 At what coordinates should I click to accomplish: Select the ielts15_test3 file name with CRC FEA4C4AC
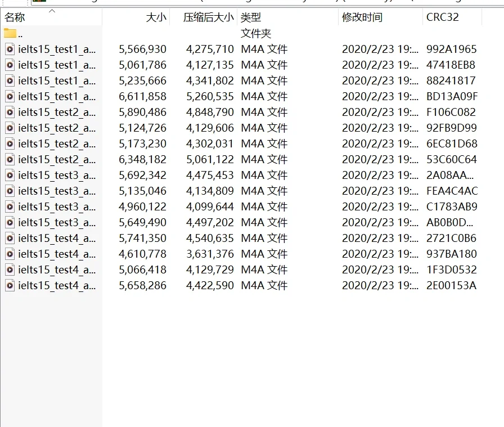click(57, 191)
